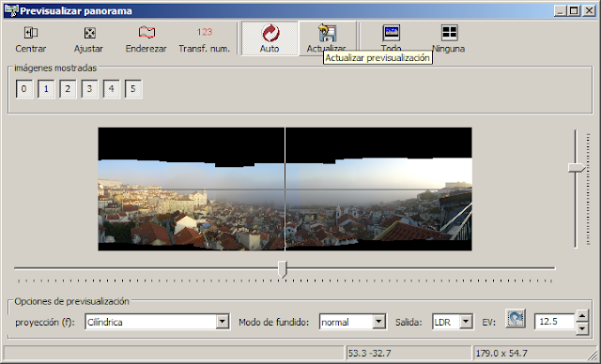Close the Previsualizar panorama window

[x=589, y=10]
